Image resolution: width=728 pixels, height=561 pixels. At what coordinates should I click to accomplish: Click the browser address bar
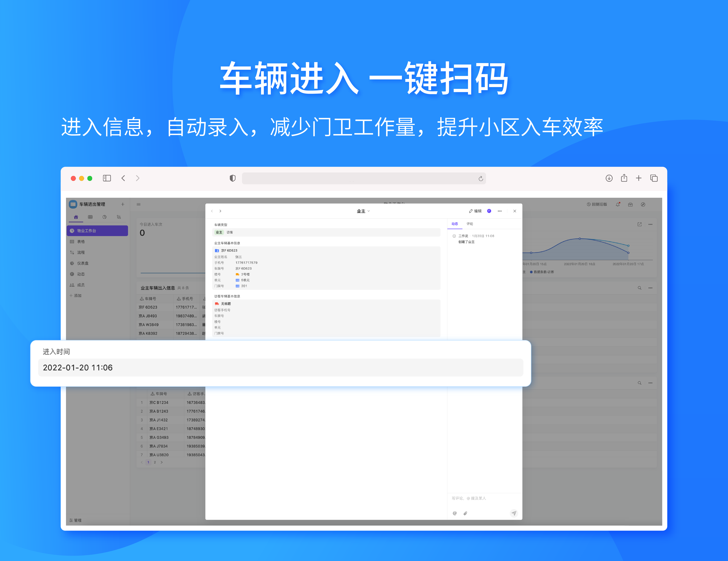364,178
